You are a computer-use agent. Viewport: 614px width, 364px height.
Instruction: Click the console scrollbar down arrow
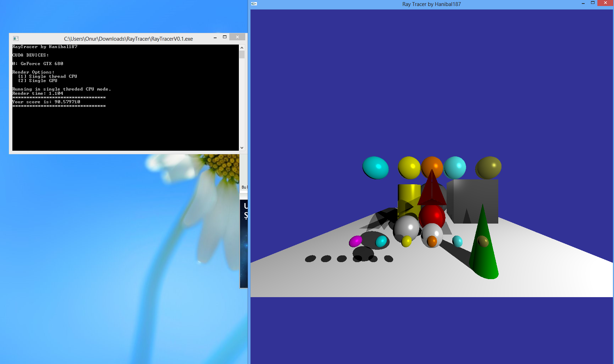tap(242, 148)
